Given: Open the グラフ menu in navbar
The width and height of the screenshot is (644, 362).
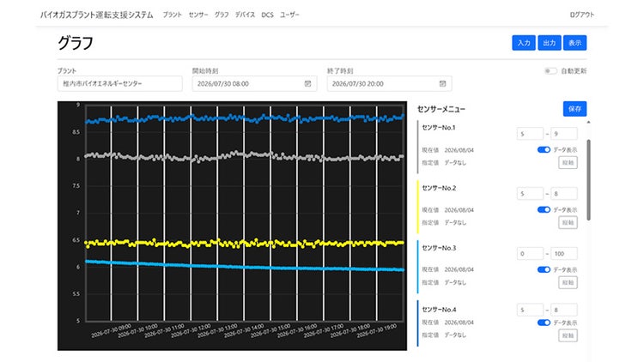Looking at the screenshot, I should coord(222,15).
